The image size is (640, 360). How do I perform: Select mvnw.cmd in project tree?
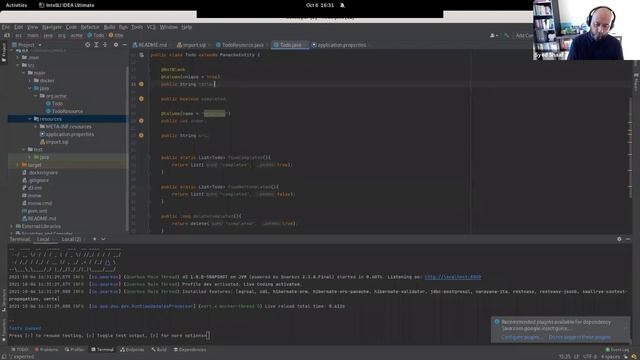(x=37, y=203)
